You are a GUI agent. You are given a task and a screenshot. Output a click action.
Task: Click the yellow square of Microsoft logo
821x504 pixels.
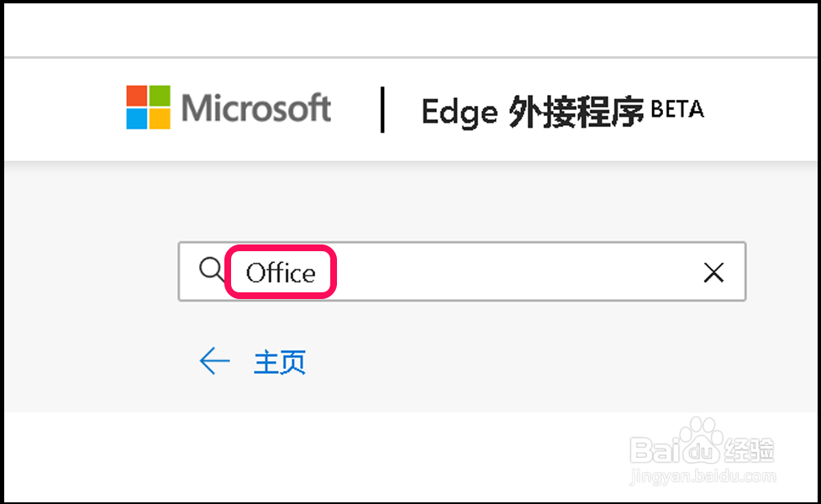(160, 118)
